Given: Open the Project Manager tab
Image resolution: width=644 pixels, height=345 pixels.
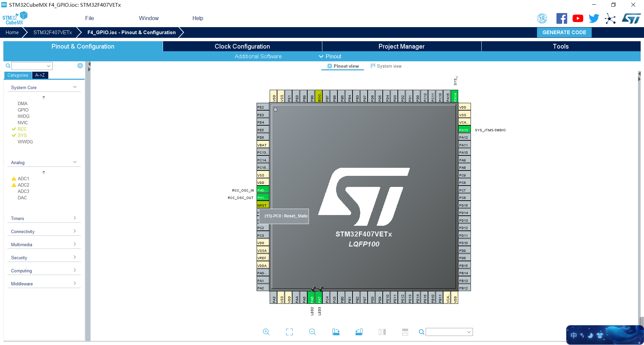Looking at the screenshot, I should 401,46.
